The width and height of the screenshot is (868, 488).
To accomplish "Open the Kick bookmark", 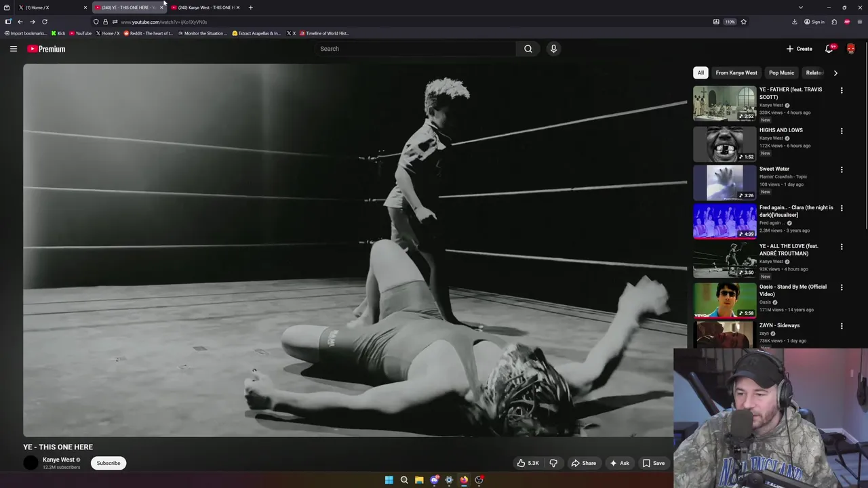I will point(58,33).
